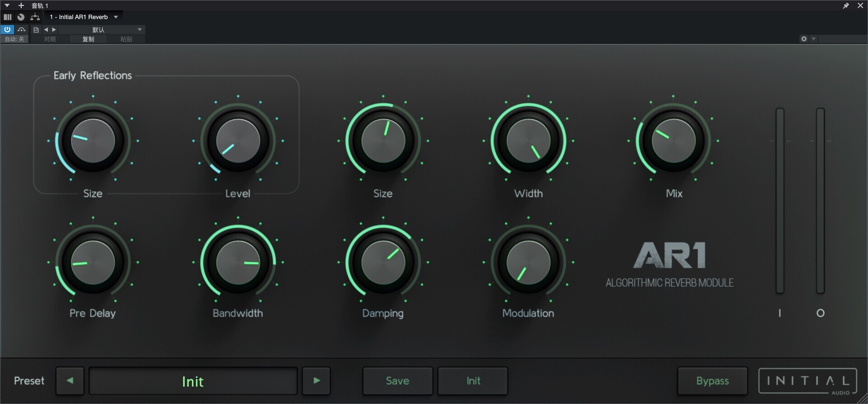
Task: Click the AR1 Algorithmic Reverb Module logo
Action: tap(670, 265)
